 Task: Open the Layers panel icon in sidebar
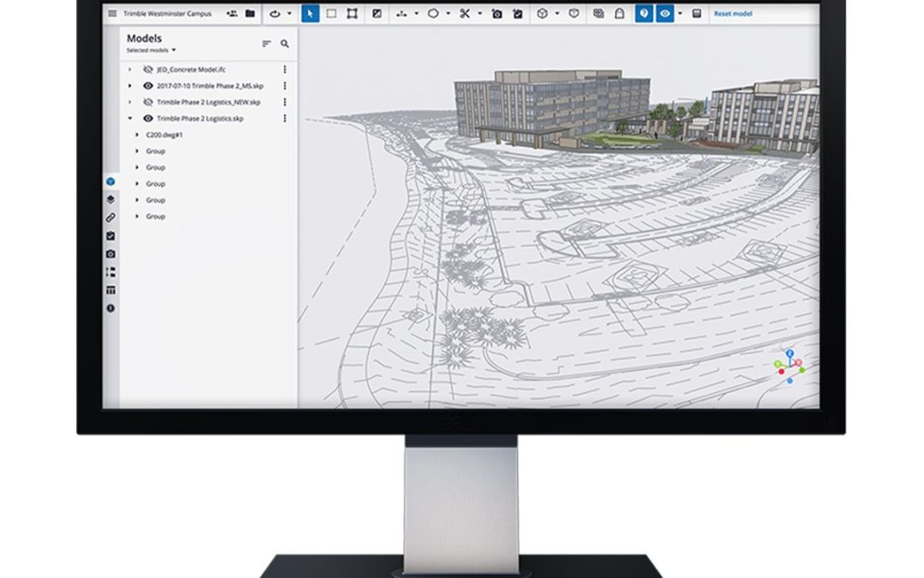click(x=110, y=199)
